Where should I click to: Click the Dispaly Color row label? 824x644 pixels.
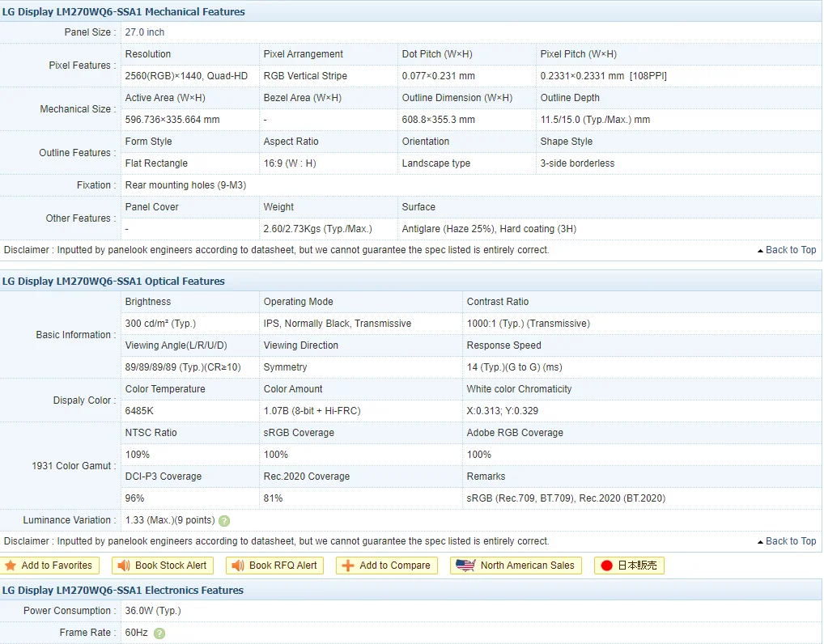[84, 400]
